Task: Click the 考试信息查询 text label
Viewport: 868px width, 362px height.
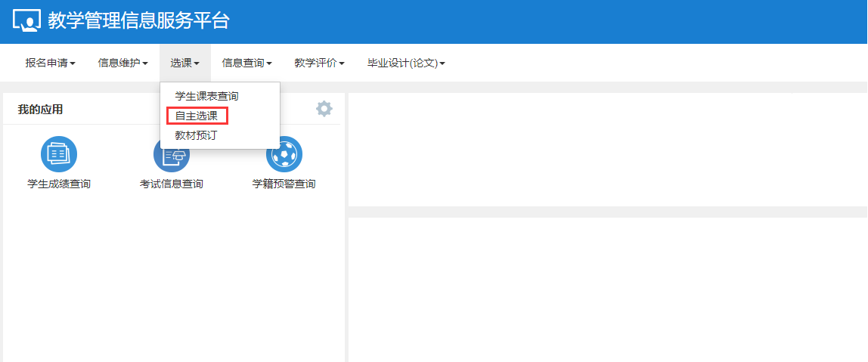Action: click(172, 184)
